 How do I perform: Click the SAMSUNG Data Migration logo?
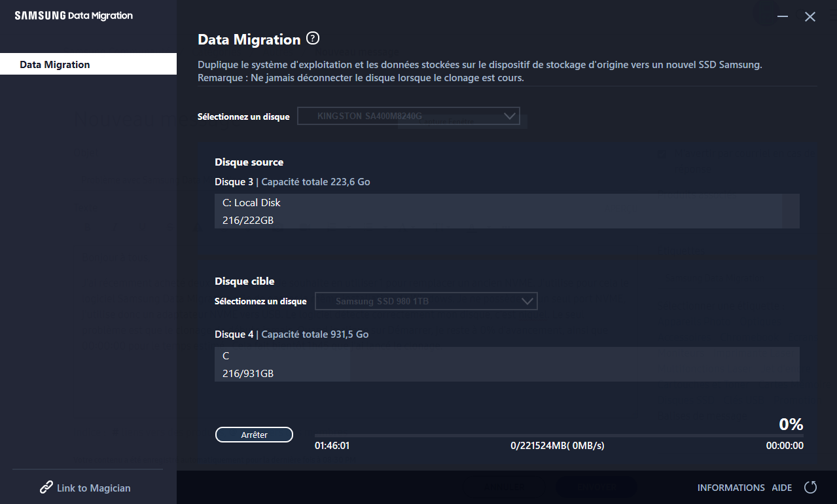[74, 16]
